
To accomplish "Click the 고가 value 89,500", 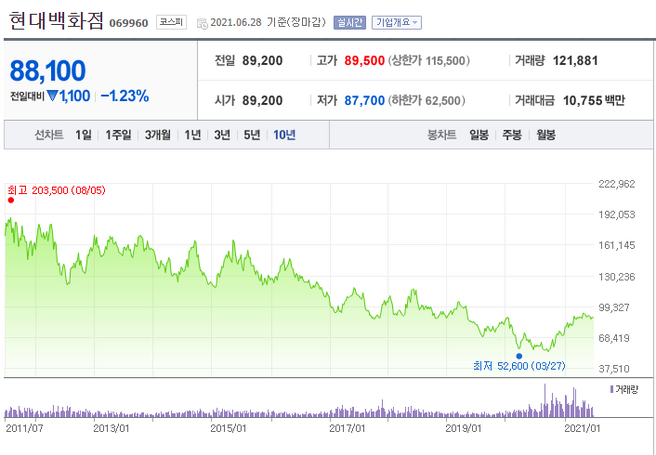I will point(364,61).
